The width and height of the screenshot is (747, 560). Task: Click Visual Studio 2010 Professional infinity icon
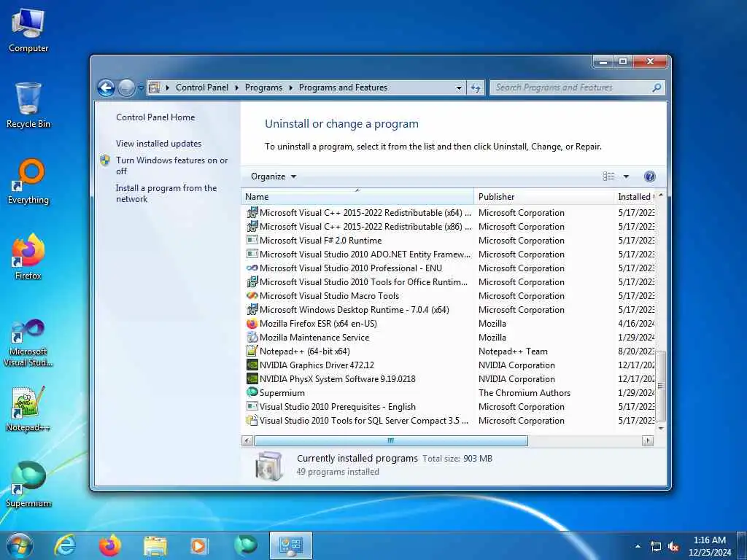click(x=252, y=268)
